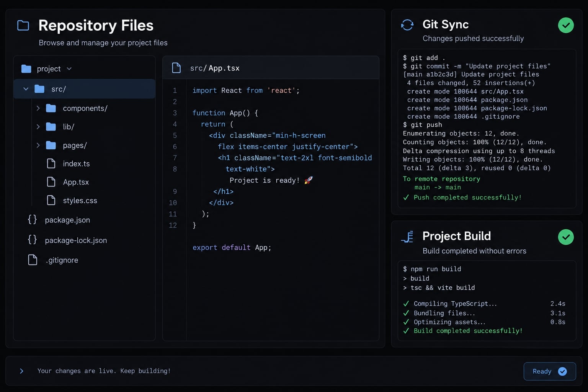Click the green checkmark badge beside Git Sync
Viewport: 588px width, 392px height.
pos(566,25)
